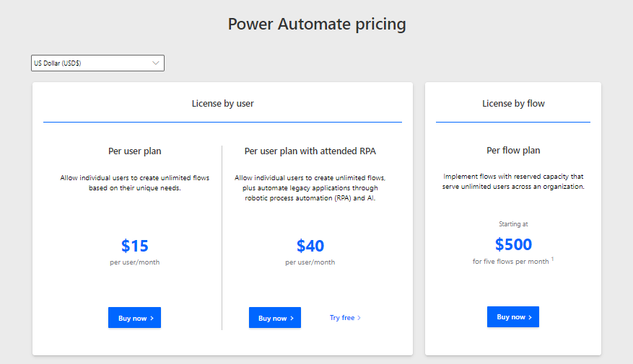633x364 pixels.
Task: Click Buy now for the $15 Per user plan
Action: coord(134,318)
